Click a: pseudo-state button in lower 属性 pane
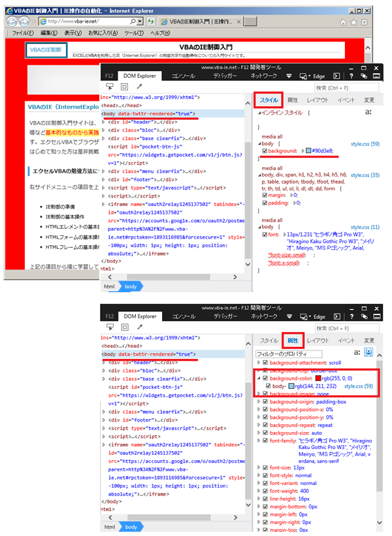Viewport: 392px width, 536px height. point(357,352)
